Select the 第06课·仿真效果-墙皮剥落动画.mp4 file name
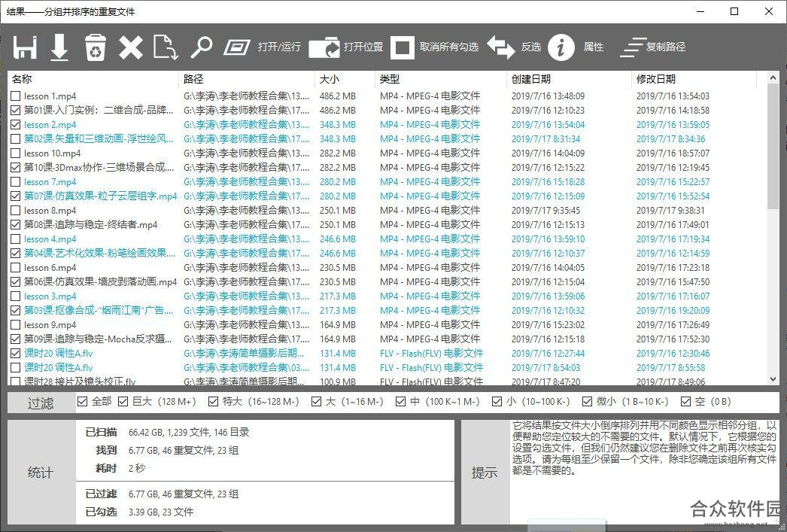Image resolution: width=787 pixels, height=532 pixels. (x=100, y=282)
